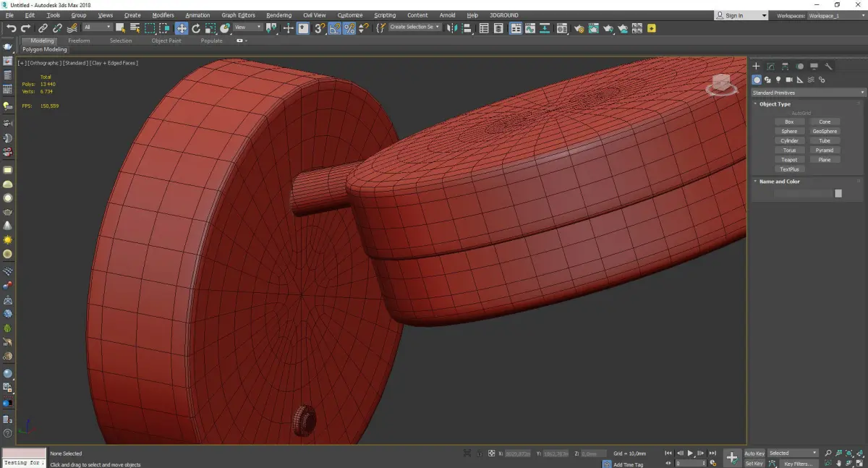Viewport: 868px width, 468px height.
Task: Open the Scripting menu
Action: click(385, 15)
